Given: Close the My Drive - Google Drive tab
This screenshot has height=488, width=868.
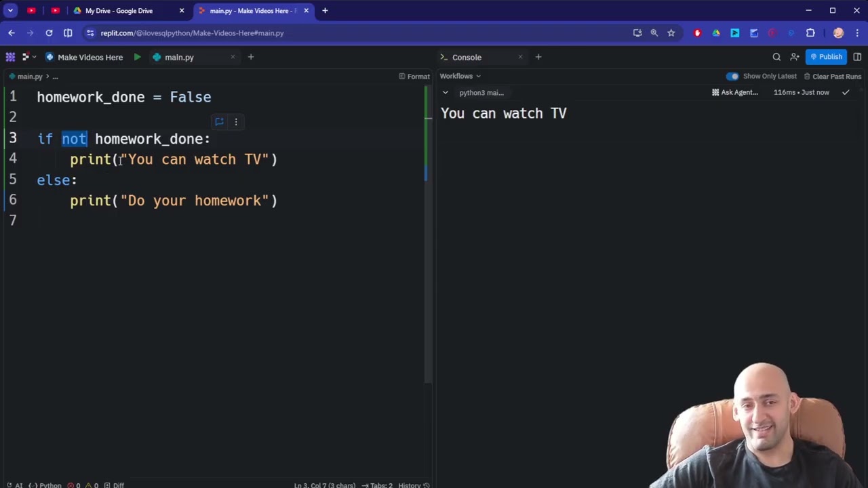Looking at the screenshot, I should 182,11.
